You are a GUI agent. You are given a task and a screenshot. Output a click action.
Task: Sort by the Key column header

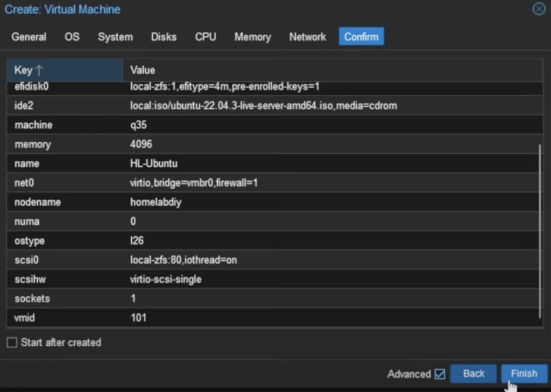[x=65, y=70]
